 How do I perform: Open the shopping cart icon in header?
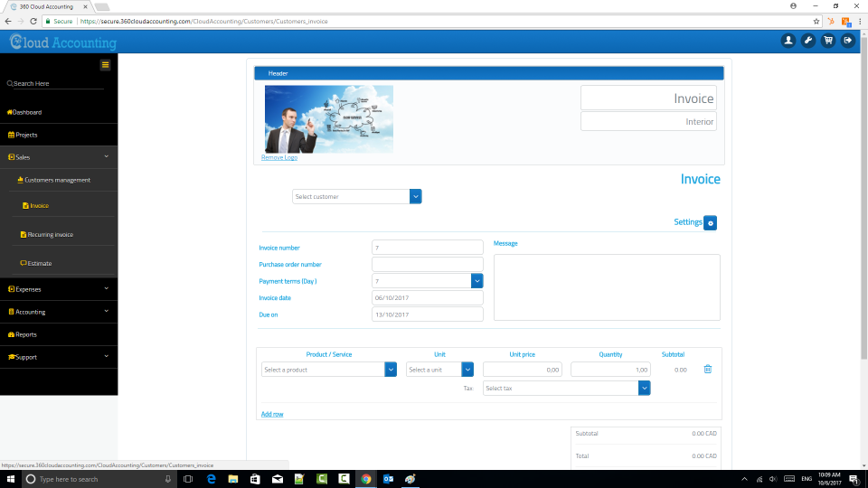(x=828, y=41)
